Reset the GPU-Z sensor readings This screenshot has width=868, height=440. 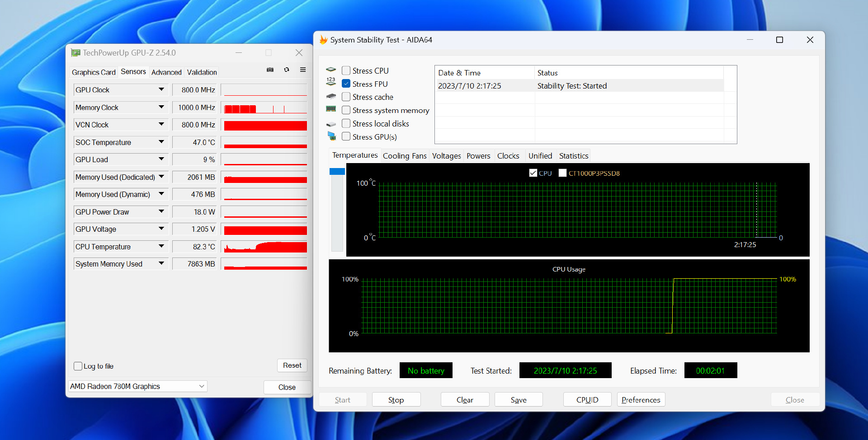[292, 365]
